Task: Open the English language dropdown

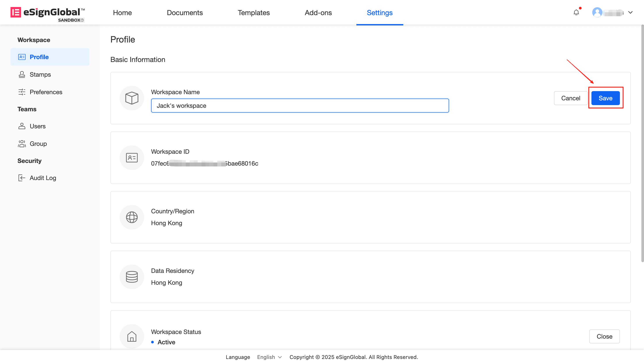Action: [269, 357]
